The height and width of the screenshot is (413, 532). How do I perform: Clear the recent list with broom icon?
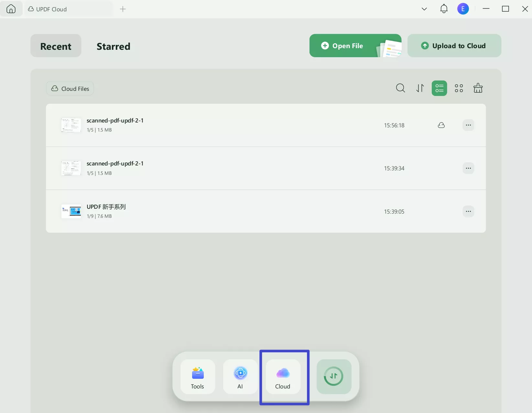478,88
